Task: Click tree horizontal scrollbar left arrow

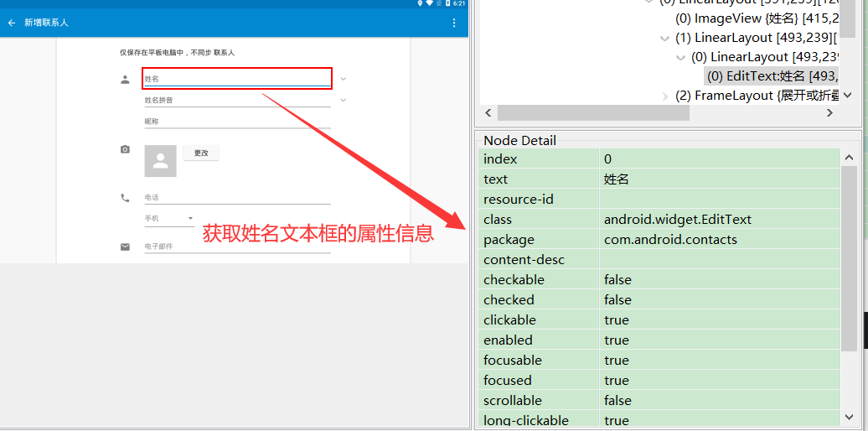Action: (488, 112)
